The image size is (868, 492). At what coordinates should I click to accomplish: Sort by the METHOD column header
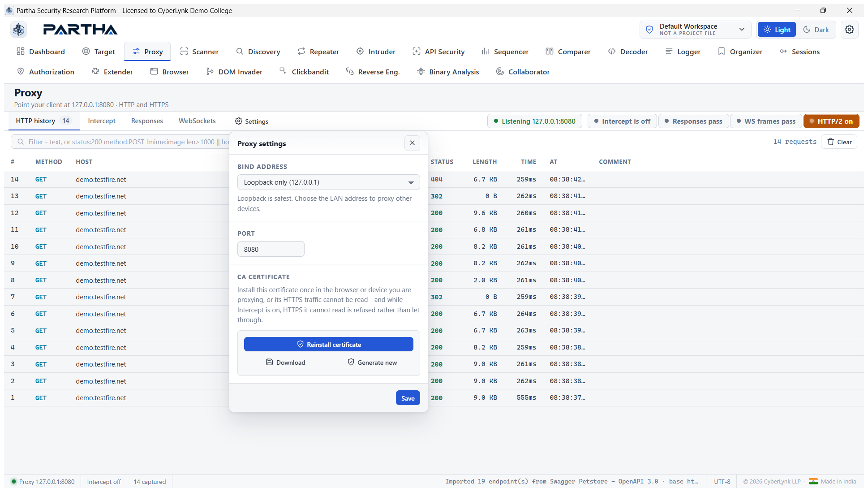(49, 162)
